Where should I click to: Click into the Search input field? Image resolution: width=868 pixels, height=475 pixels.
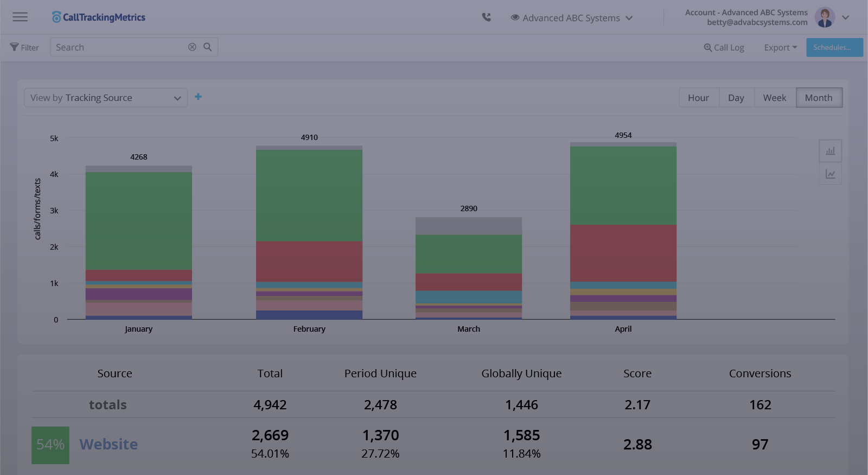coord(119,47)
